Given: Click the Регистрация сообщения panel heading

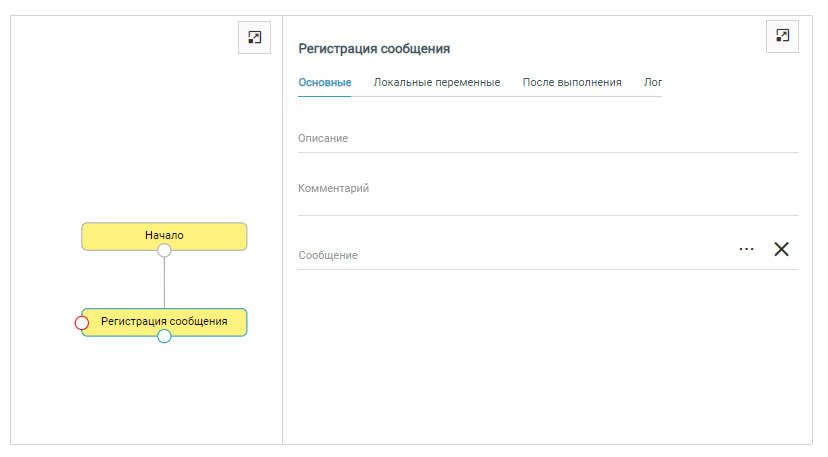Looking at the screenshot, I should [374, 48].
